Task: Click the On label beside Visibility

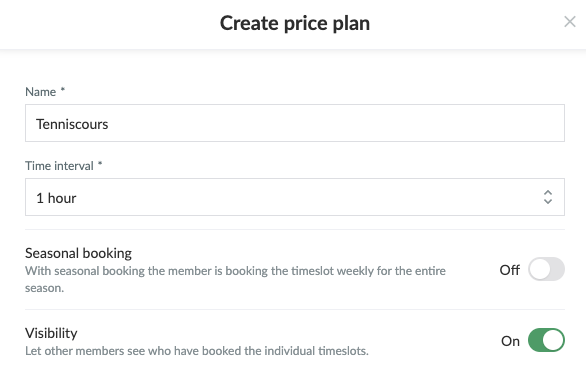Action: 510,341
